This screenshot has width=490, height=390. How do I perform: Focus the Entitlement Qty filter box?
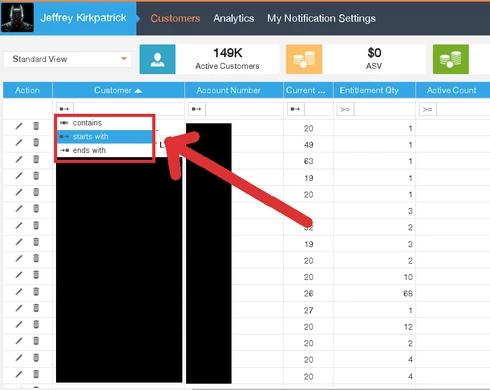[x=384, y=109]
